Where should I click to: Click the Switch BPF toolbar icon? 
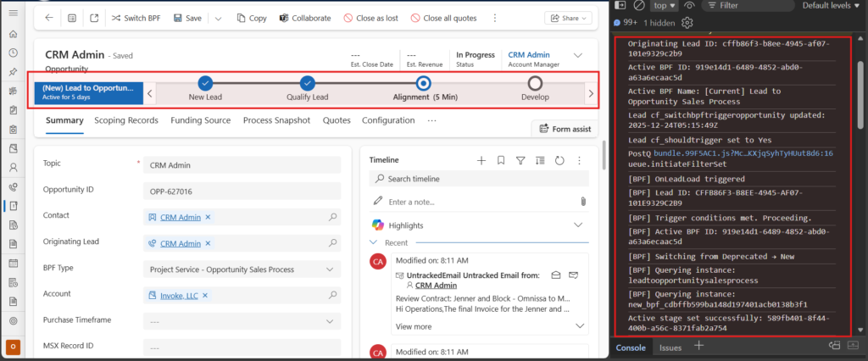click(116, 18)
